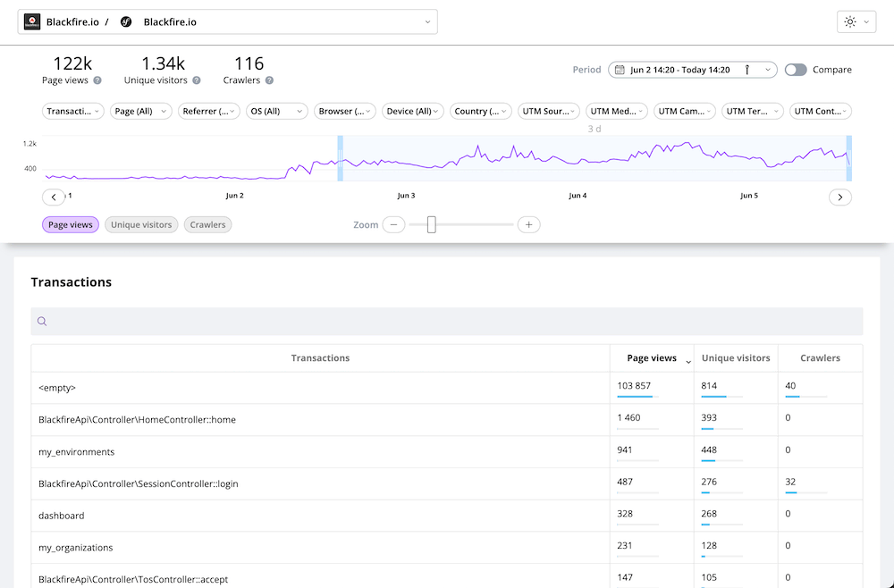Open the UTM Medium filter dropdown
Viewport: 894px width, 588px height.
pyautogui.click(x=616, y=111)
